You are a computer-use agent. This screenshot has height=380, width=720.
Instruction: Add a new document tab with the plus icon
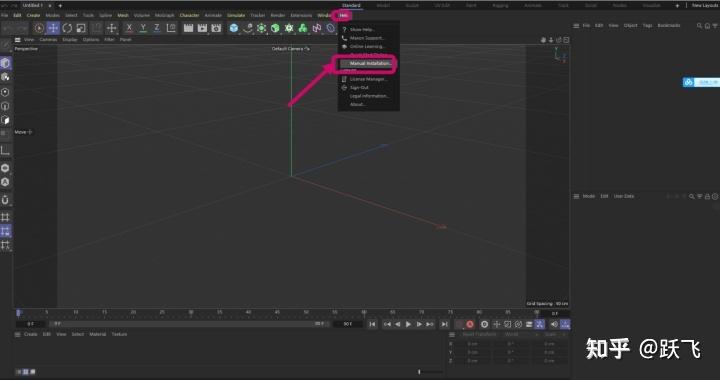tap(60, 6)
